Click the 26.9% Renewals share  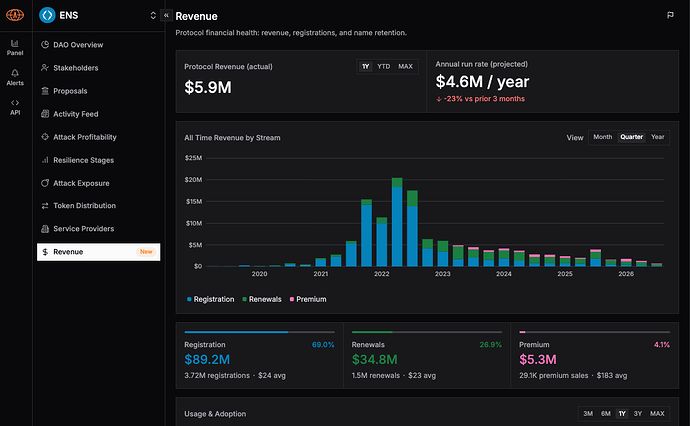click(491, 345)
